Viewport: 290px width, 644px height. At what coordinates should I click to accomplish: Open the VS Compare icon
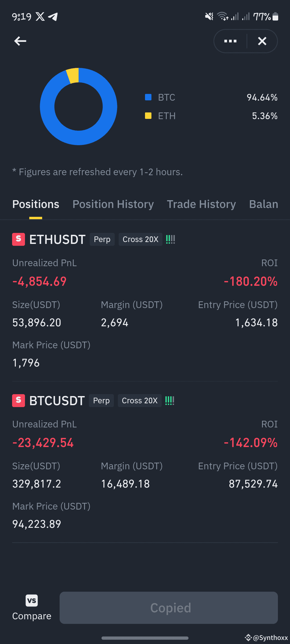click(x=32, y=600)
